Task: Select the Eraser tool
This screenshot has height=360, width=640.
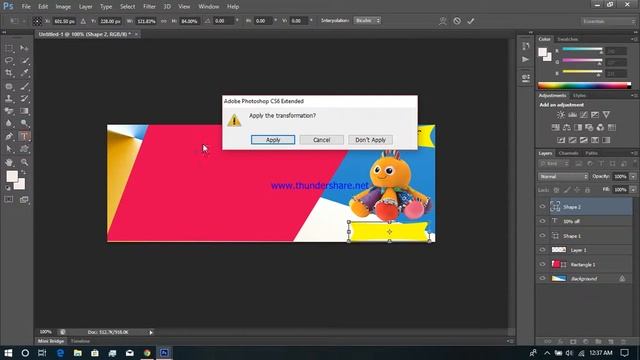Action: tap(9, 111)
